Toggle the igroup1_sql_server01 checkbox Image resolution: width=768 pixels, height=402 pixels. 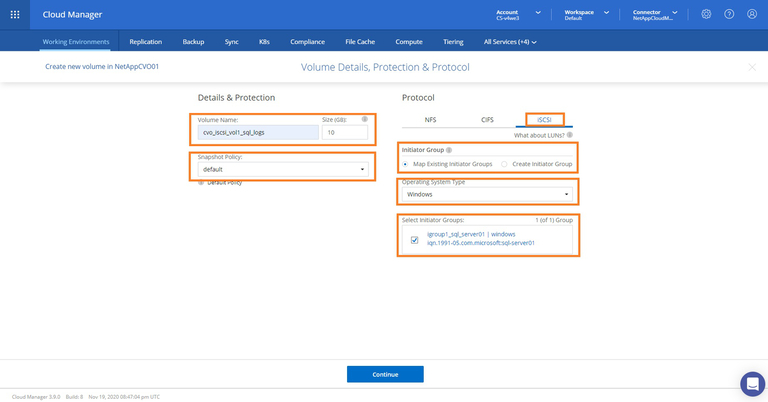click(x=414, y=240)
